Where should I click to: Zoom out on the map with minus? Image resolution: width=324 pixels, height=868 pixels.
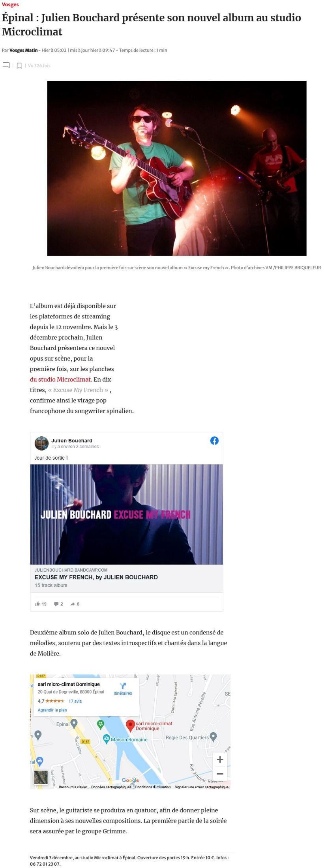tap(220, 774)
